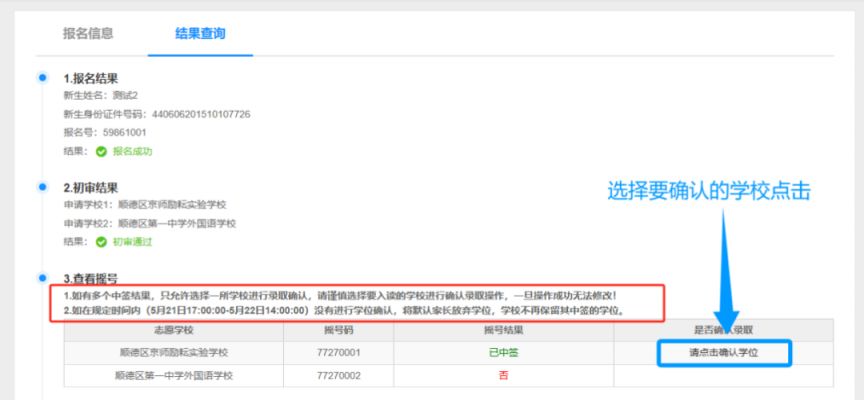Click the 志愿学校 column header

[x=174, y=330]
